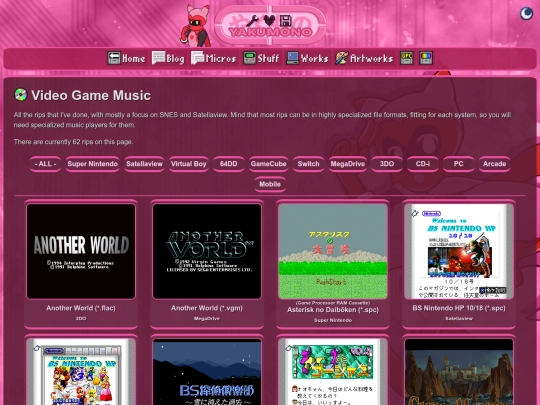
Task: Open the green Vol.4 magazine thumbnail
Action: (333, 372)
